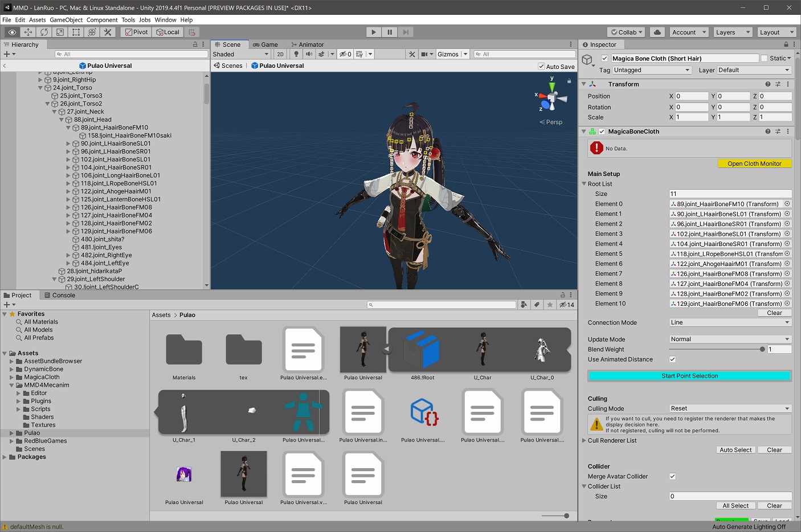Open MagicaBoneCloth component more-options menu
The width and height of the screenshot is (801, 532).
[x=788, y=131]
